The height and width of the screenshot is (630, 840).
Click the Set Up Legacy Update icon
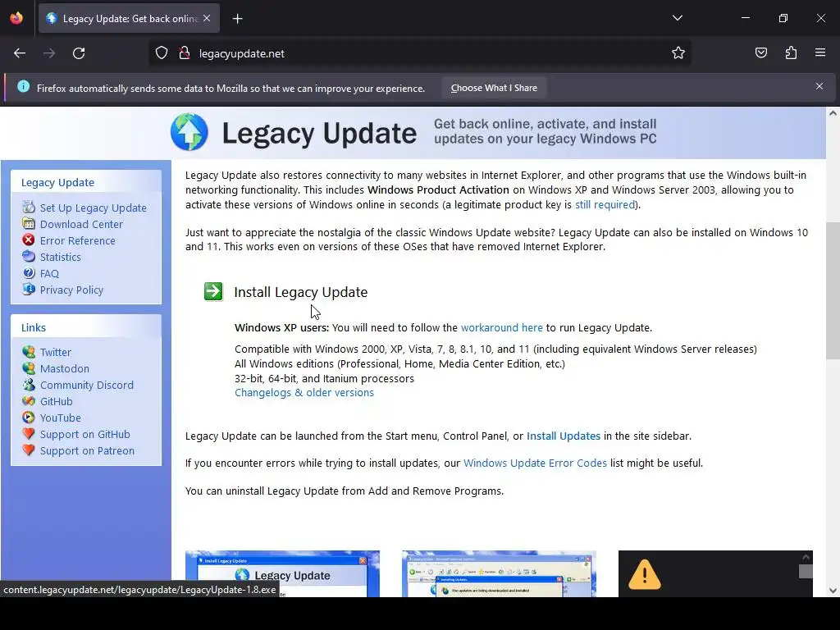pyautogui.click(x=29, y=207)
